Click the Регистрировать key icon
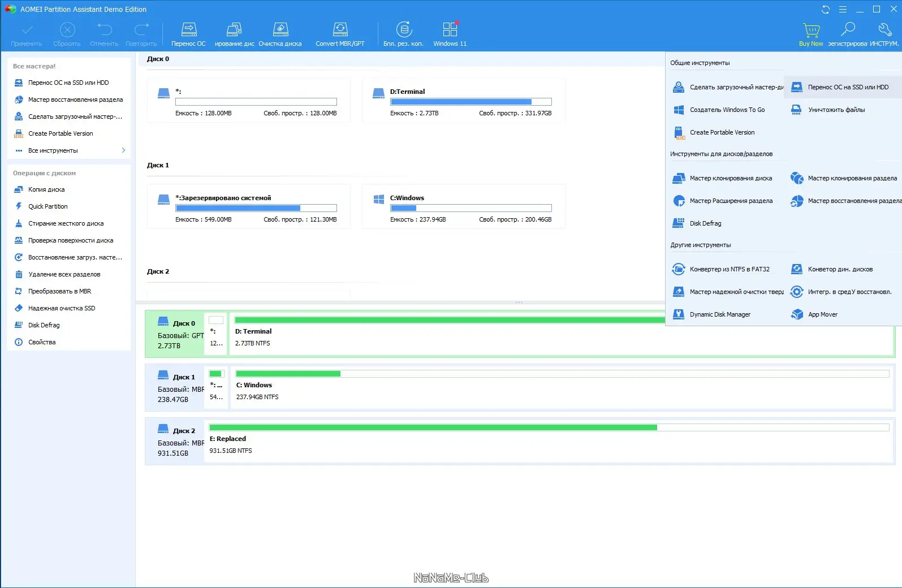 848,29
